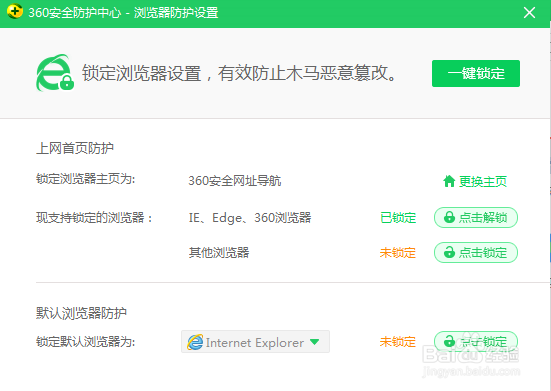The height and width of the screenshot is (391, 551).
Task: Click the 已锁定 status text
Action: pos(398,218)
